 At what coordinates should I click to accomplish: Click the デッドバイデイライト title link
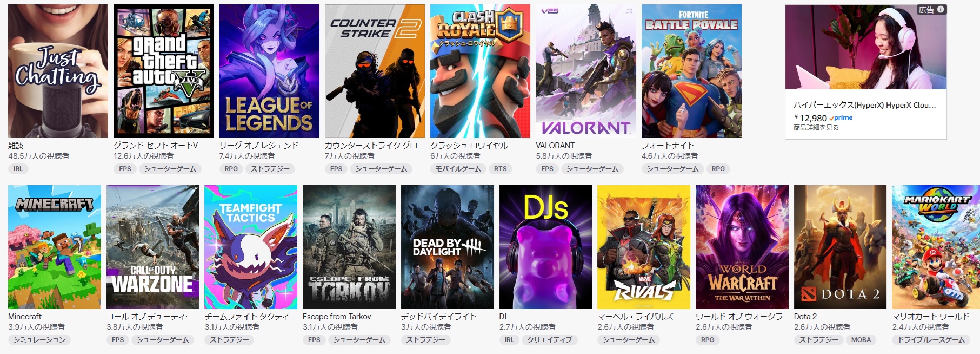tap(439, 317)
